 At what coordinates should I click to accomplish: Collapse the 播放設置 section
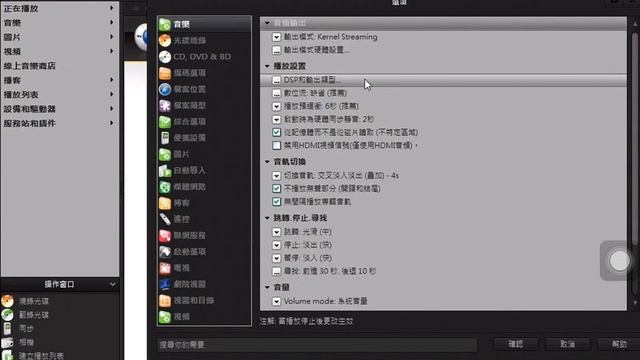coord(267,66)
